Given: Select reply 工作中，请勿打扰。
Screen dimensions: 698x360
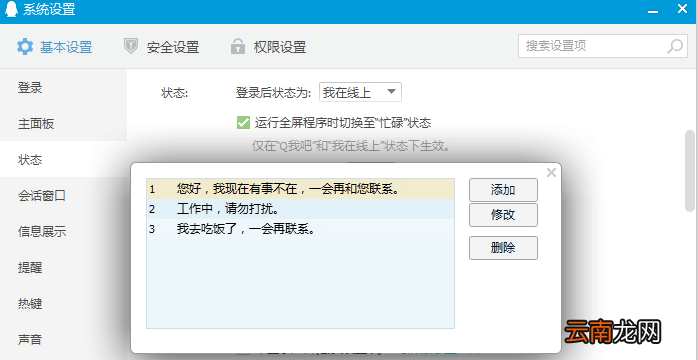Looking at the screenshot, I should (300, 209).
